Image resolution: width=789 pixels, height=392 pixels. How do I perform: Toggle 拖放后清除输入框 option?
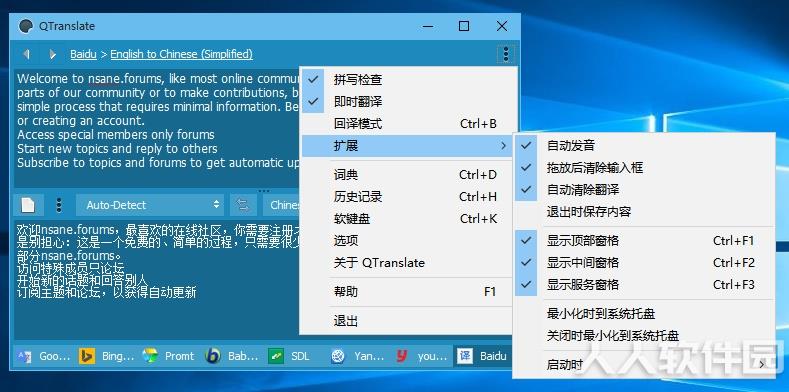point(644,168)
